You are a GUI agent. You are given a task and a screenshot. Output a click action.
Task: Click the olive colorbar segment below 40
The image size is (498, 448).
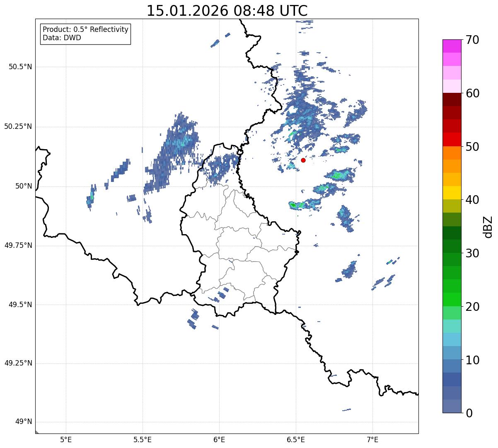coord(452,206)
